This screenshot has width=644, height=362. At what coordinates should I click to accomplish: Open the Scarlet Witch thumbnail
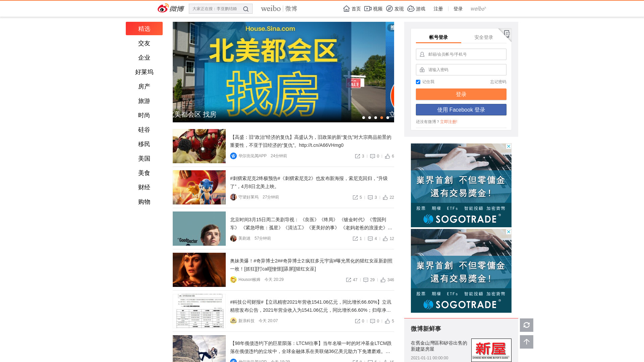click(199, 270)
